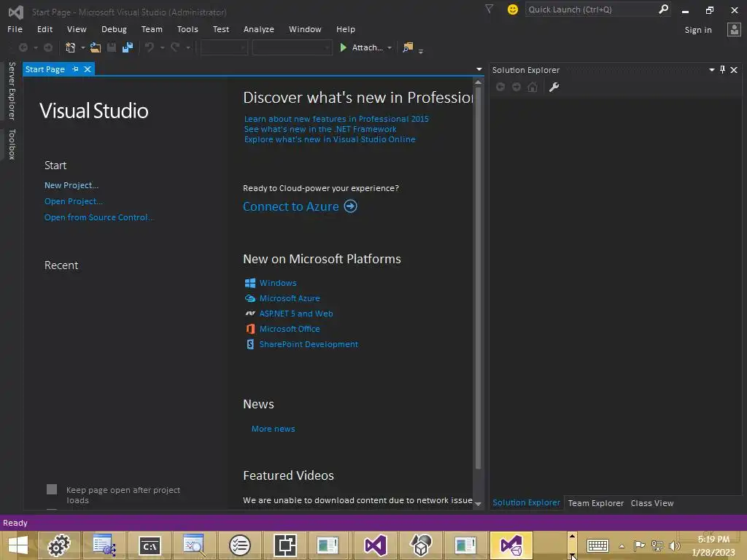This screenshot has height=560, width=747.
Task: Click the notifications filter flag icon
Action: [489, 9]
